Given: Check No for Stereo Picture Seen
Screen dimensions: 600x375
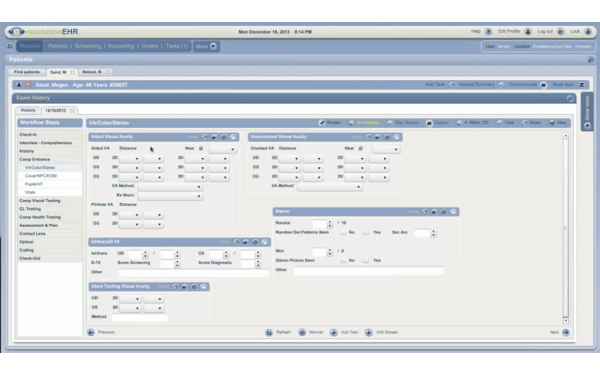Looking at the screenshot, I should [343, 260].
